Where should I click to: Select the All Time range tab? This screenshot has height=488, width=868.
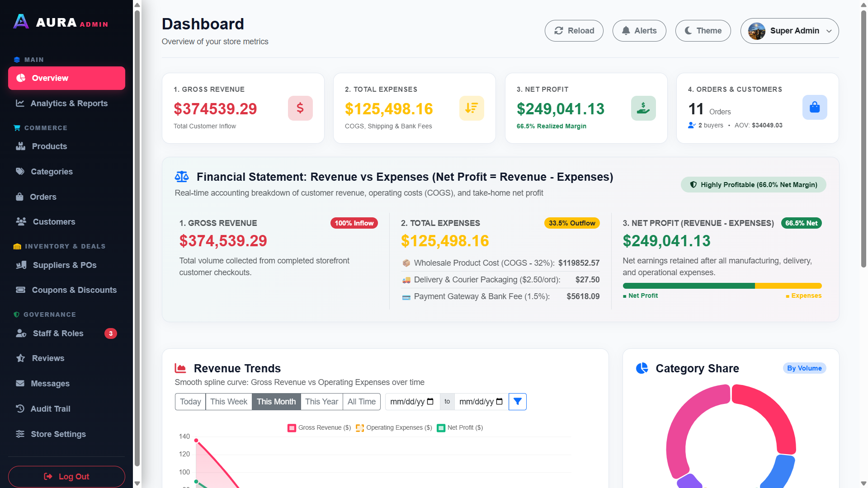(362, 402)
